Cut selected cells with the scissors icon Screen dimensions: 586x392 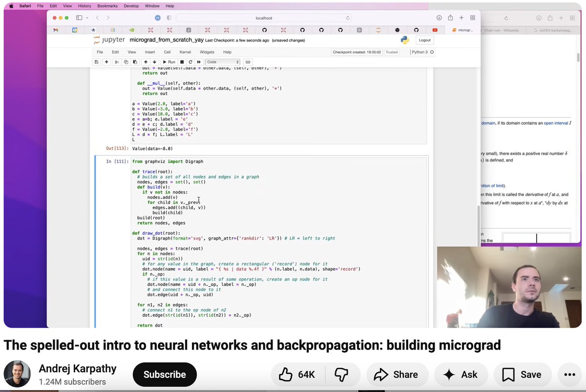tap(117, 62)
